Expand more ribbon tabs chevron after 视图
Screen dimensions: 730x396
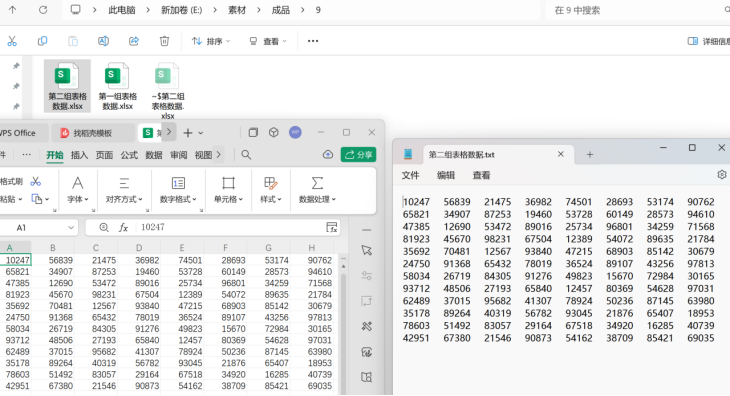(x=218, y=155)
